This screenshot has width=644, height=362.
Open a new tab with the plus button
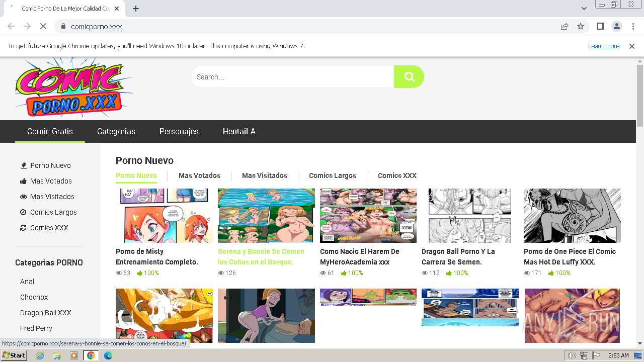[x=136, y=9]
